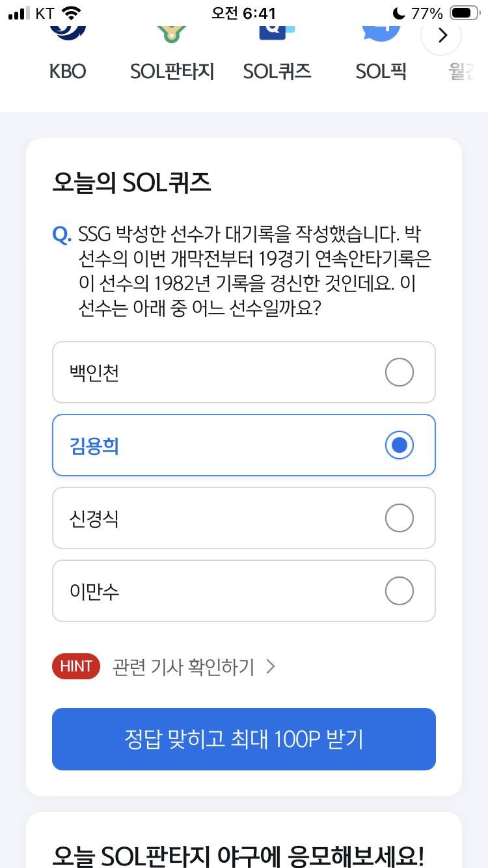This screenshot has height=868, width=488.
Task: Expand hint via chevron next to 관련 기사 확인하기
Action: tap(271, 666)
